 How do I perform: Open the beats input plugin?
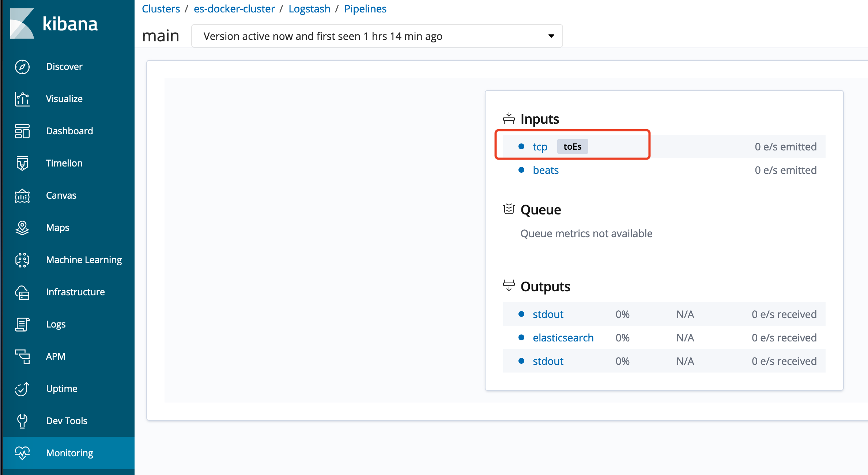point(546,170)
